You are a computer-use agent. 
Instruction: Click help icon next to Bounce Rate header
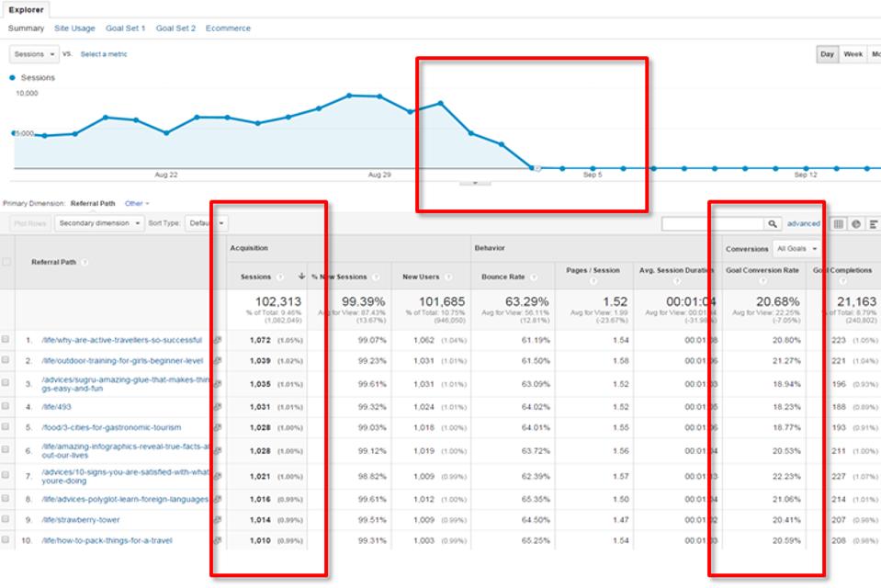(533, 277)
